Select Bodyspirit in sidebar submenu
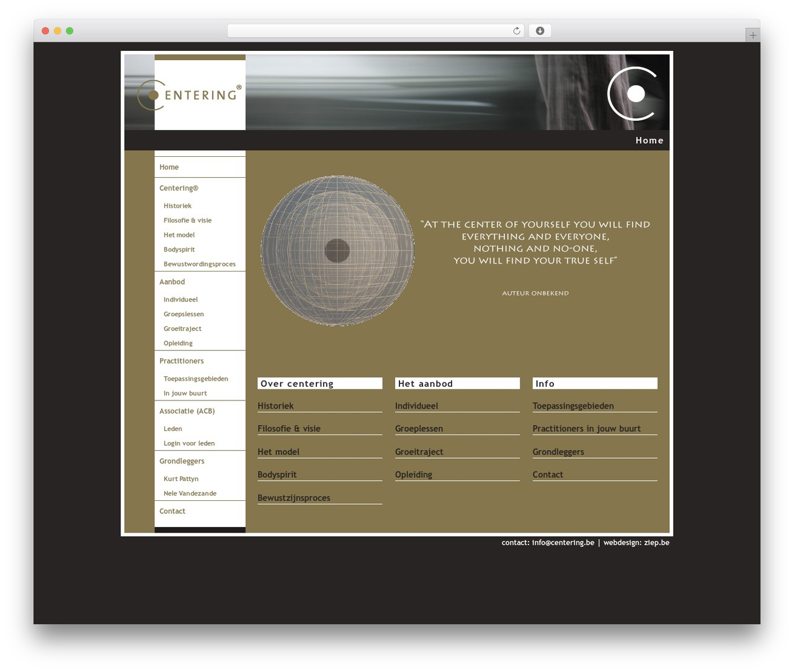This screenshot has width=794, height=672. (179, 250)
